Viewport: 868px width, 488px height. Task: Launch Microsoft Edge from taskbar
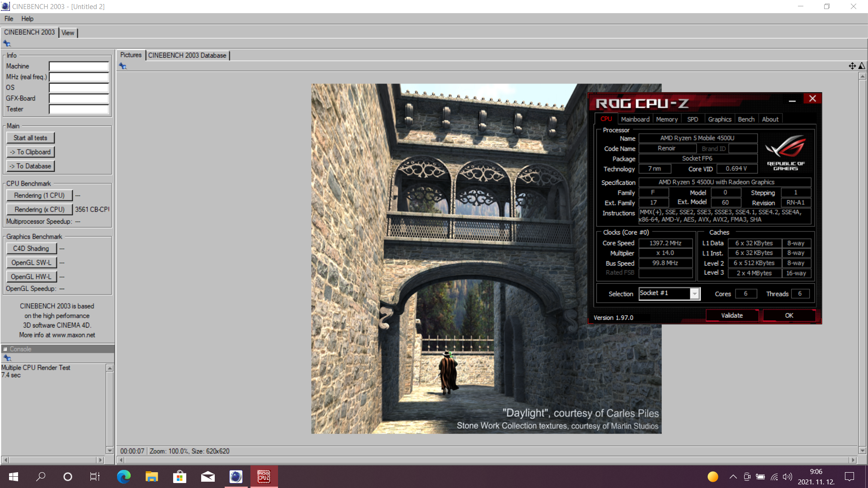coord(123,477)
